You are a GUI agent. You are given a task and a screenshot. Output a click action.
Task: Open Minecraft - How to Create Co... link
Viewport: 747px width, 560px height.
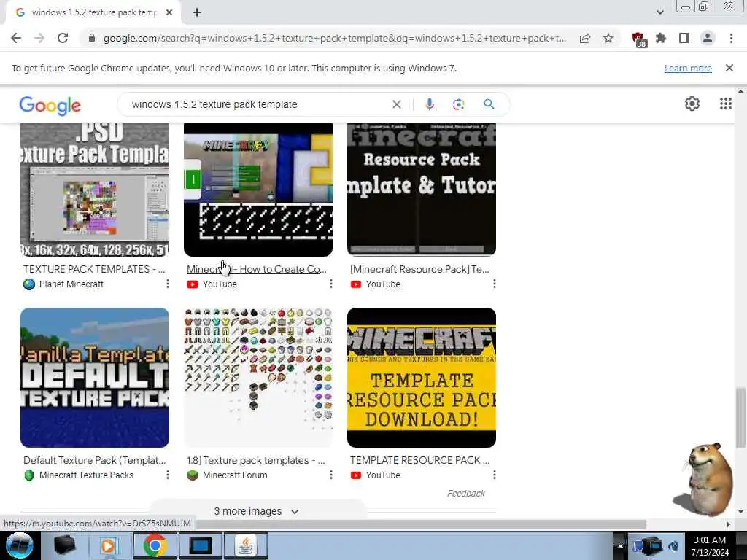[x=257, y=269]
